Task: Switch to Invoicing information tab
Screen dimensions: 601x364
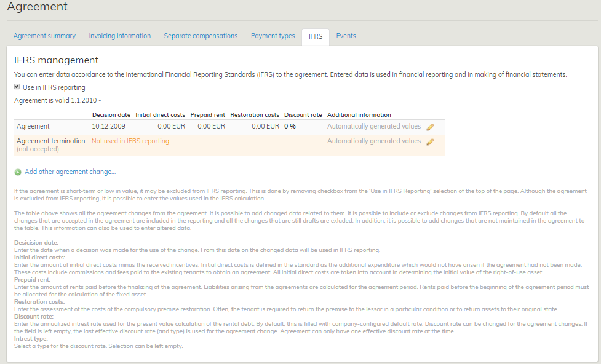Action: (x=119, y=36)
